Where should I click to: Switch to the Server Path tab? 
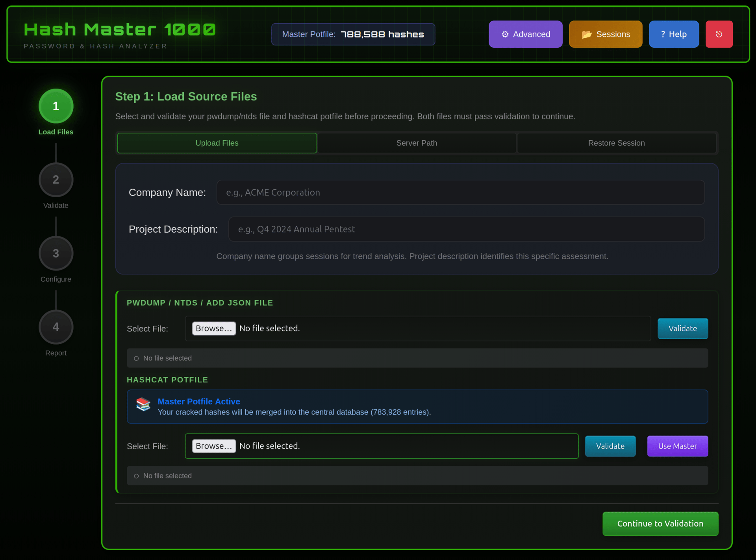[x=417, y=143]
